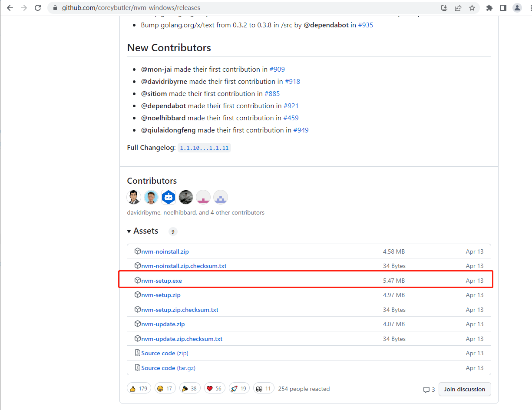
Task: Toggle the party popper reaction 38
Action: [190, 389]
